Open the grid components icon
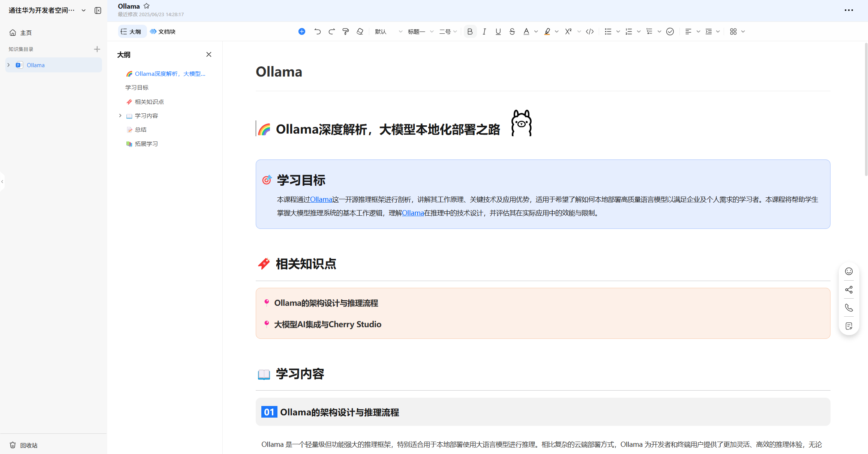The image size is (868, 454). (733, 32)
